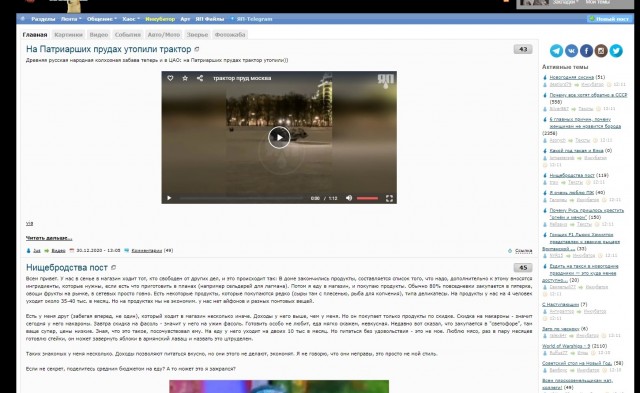Click the 'Читать дальше...' link
Screen dimensions: 640x393
(x=49, y=238)
